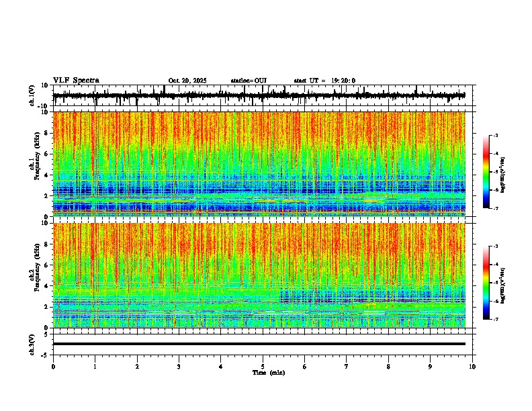Select the ch.2 color scale bar
The width and height of the screenshot is (532, 411).
486,283
